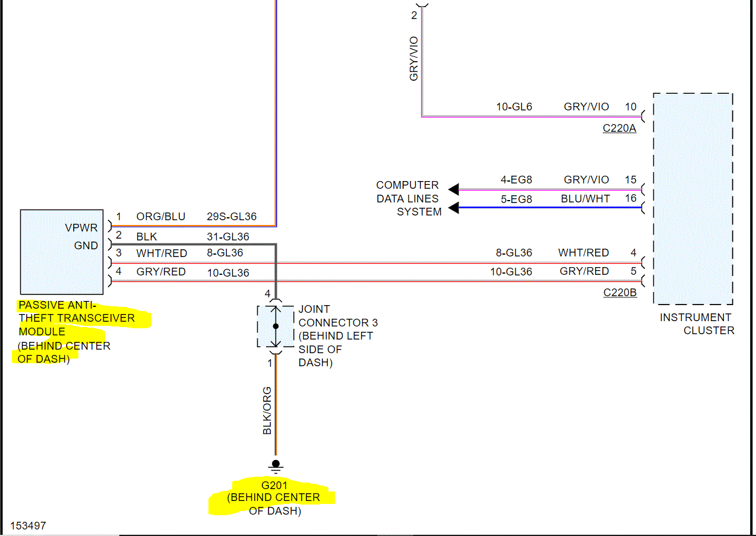Click the BEHIND LEFT SIDE OF DASH note
756x536 pixels.
pos(336,349)
